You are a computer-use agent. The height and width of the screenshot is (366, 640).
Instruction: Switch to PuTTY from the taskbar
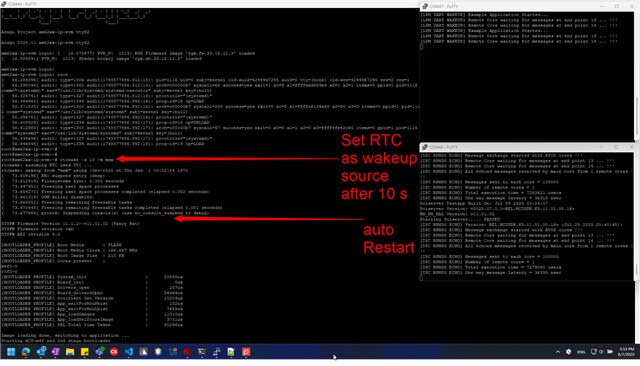(217, 352)
